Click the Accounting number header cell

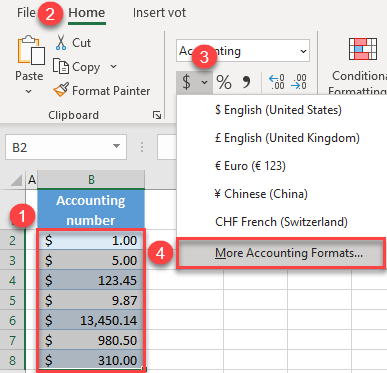click(x=91, y=210)
